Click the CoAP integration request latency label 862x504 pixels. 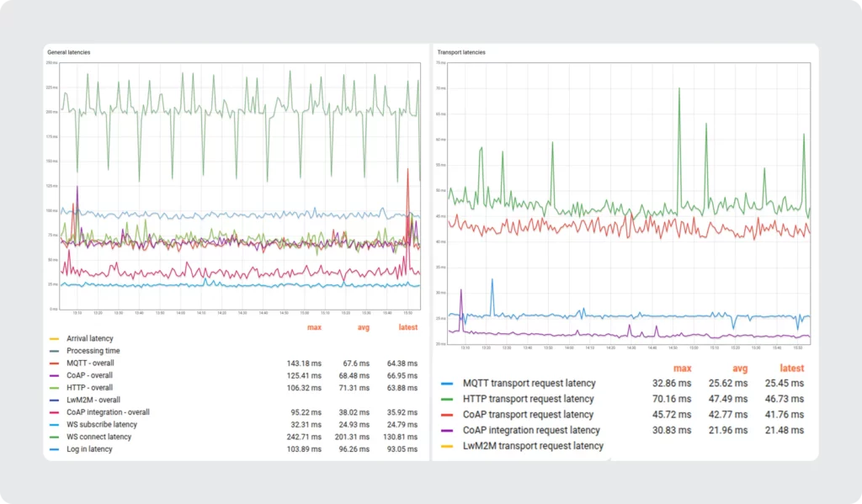pos(531,430)
